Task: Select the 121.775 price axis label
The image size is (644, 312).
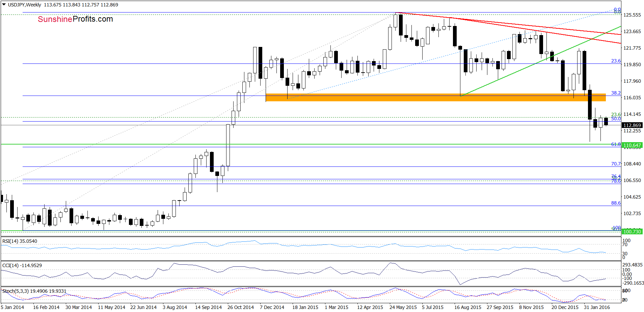Action: point(632,48)
